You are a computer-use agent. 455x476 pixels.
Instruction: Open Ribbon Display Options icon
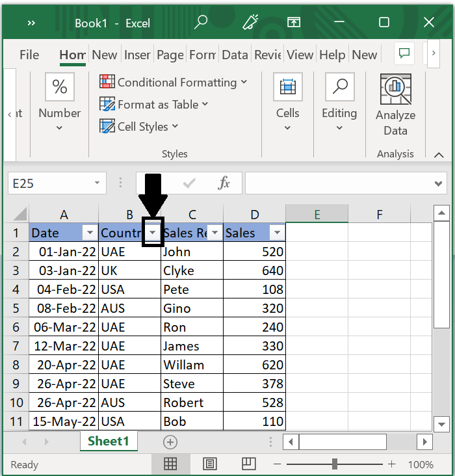click(x=294, y=22)
